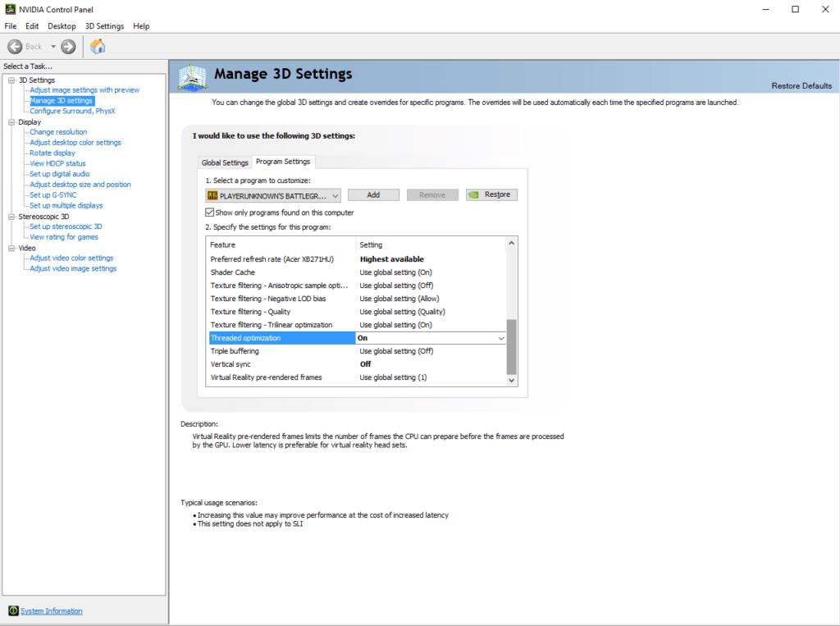The image size is (840, 626).
Task: Collapse the 3D Settings tree node
Action: coord(11,80)
